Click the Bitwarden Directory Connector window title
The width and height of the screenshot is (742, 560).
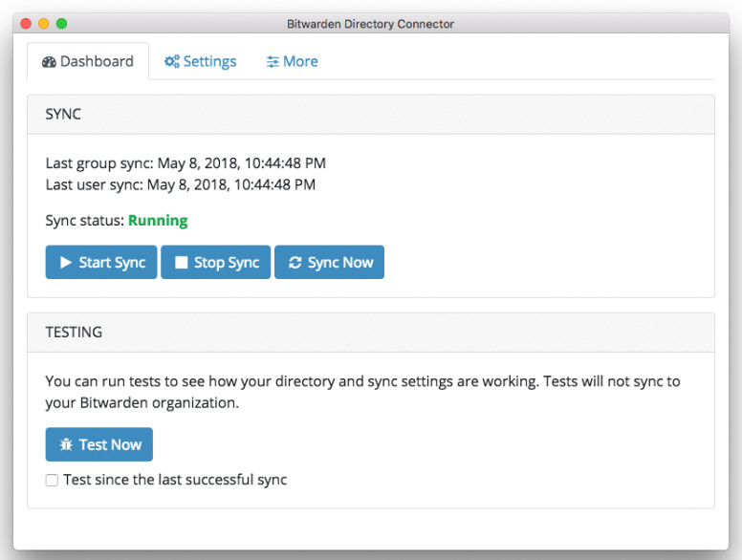click(x=371, y=24)
